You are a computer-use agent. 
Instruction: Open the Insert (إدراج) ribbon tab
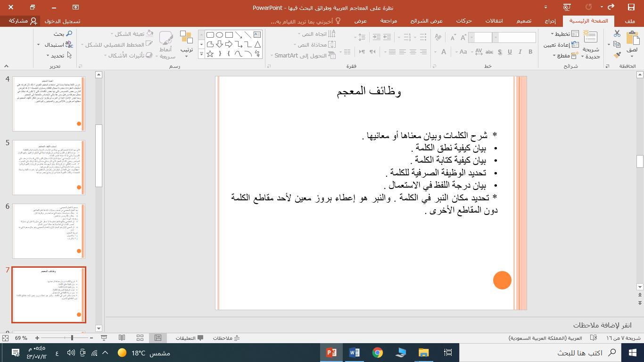[550, 21]
